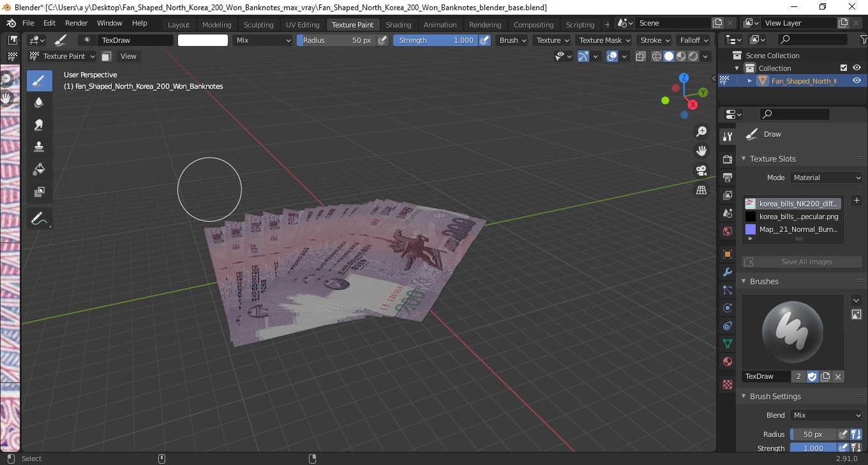Open the Stroke dropdown
This screenshot has width=868, height=465.
655,40
